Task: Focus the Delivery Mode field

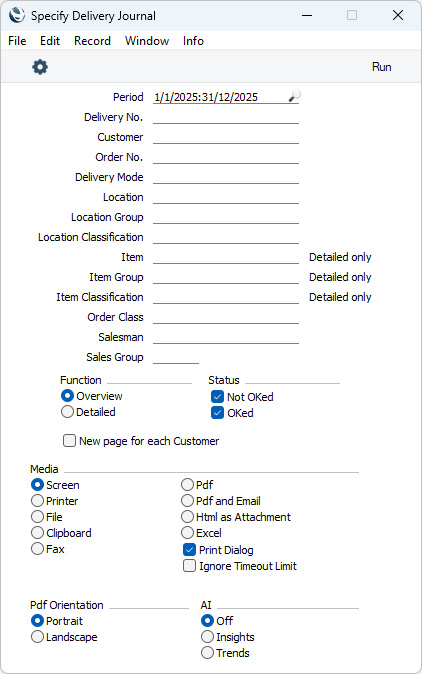Action: [226, 177]
